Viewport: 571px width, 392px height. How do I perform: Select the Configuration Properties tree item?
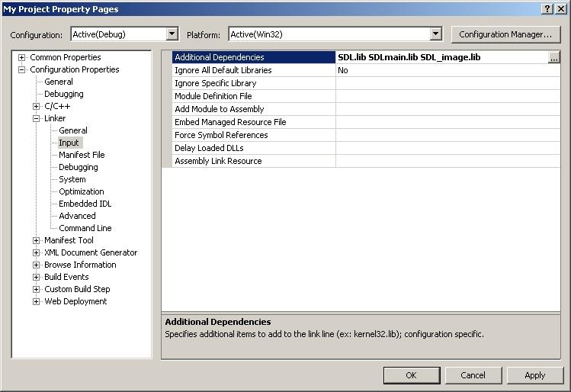(74, 69)
